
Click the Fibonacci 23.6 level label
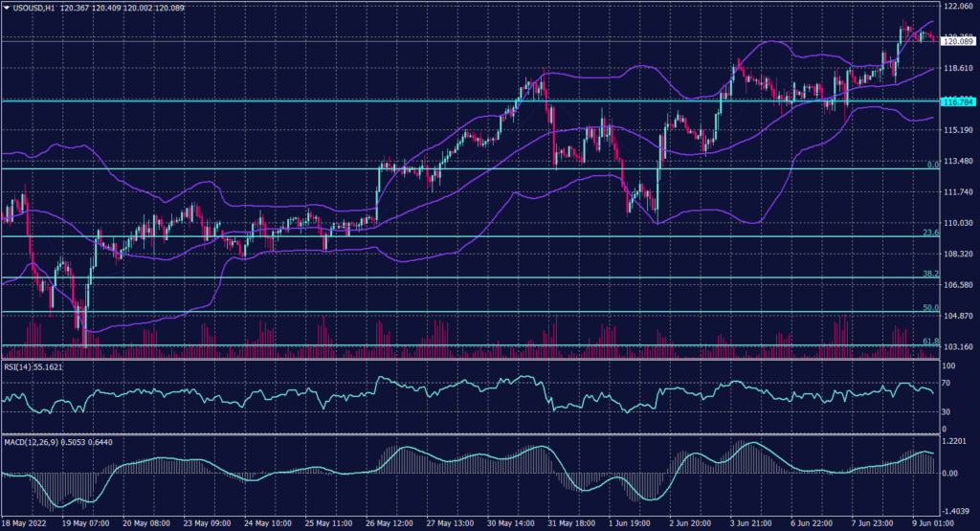tap(928, 232)
